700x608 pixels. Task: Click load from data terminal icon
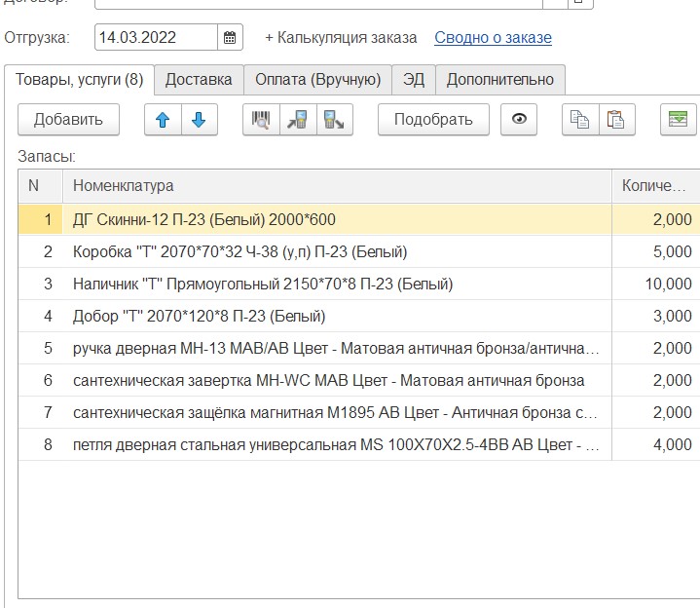tap(297, 120)
